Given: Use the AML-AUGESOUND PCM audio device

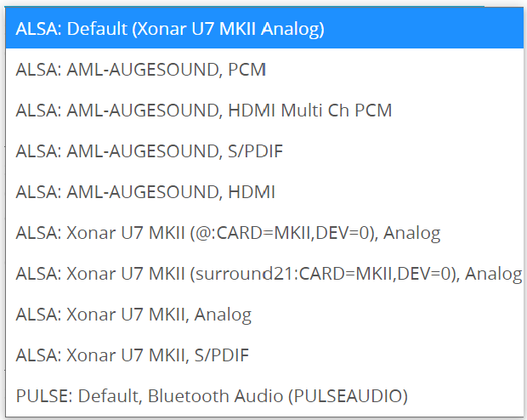Looking at the screenshot, I should (x=141, y=70).
